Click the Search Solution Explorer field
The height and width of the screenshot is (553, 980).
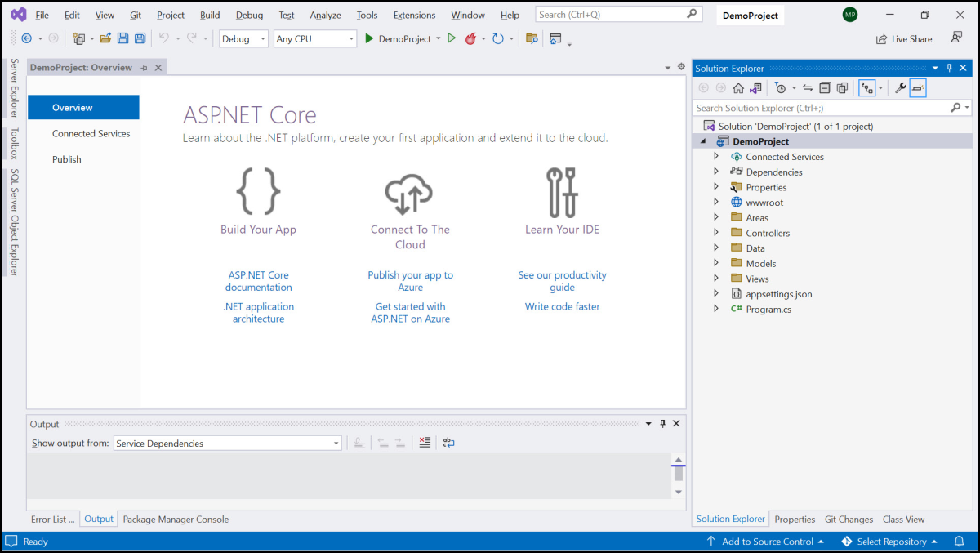click(831, 108)
